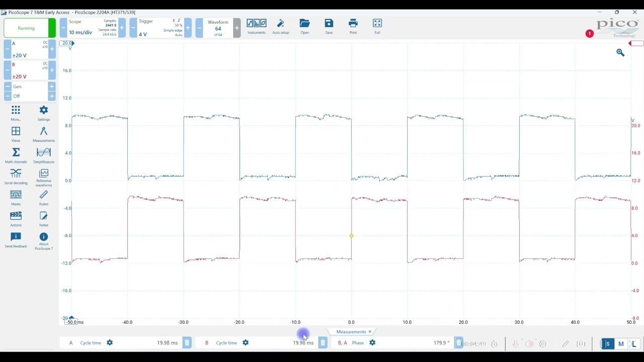Open the Rulers tool
644x362 pixels.
[44, 198]
